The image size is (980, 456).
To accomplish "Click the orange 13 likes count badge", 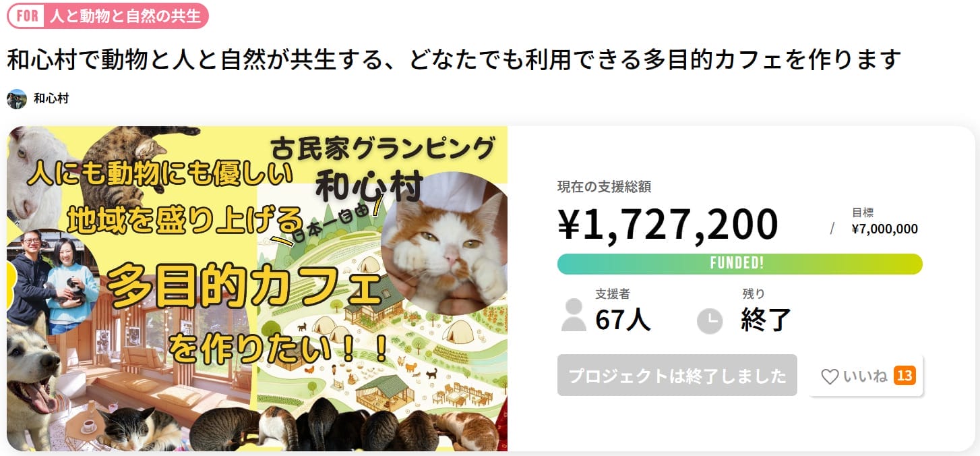I will [x=905, y=376].
